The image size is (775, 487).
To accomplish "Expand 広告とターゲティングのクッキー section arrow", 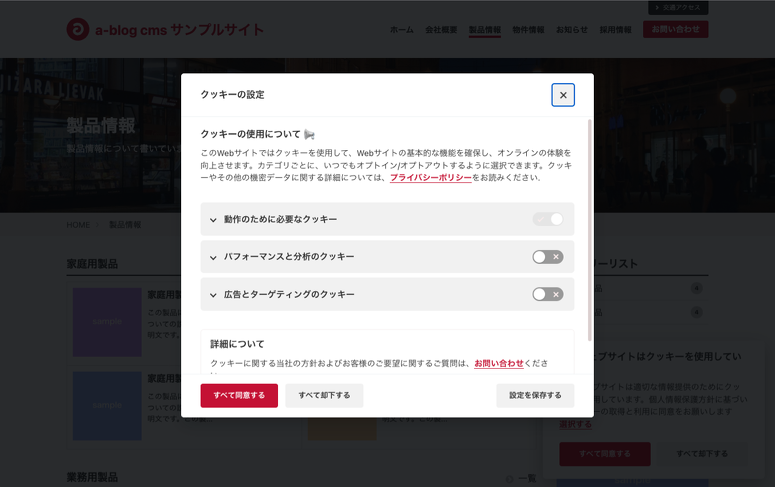I will pos(213,295).
